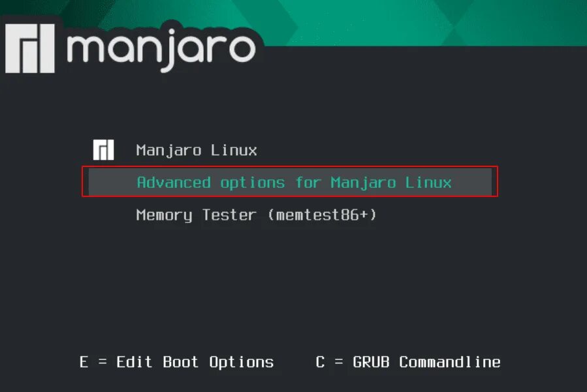This screenshot has width=587, height=392.
Task: Select the Manjaro Linux boot entry
Action: [196, 151]
